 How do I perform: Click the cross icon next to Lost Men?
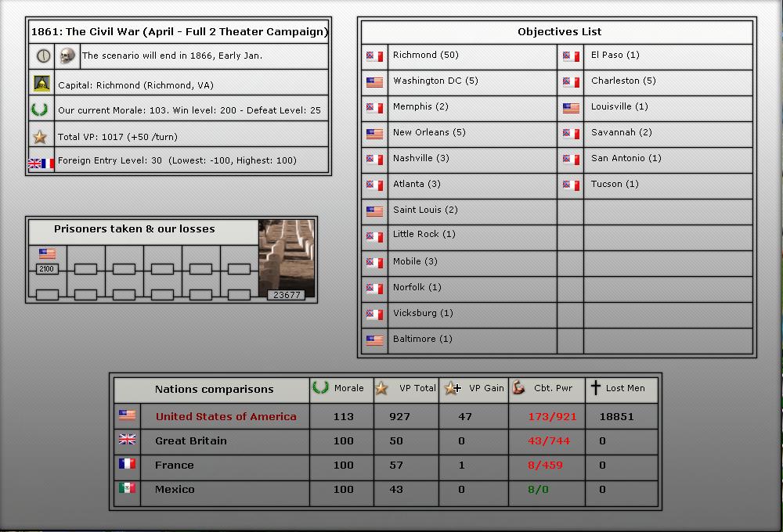pos(595,388)
